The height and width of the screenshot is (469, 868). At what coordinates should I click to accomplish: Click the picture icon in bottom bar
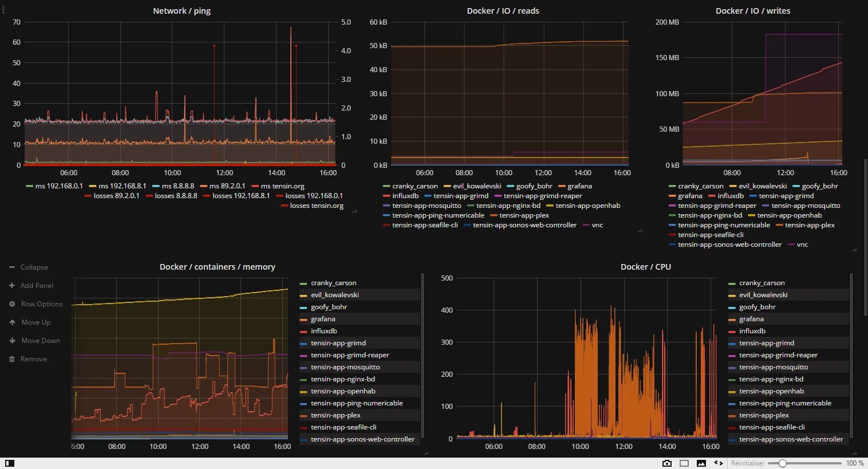(701, 463)
